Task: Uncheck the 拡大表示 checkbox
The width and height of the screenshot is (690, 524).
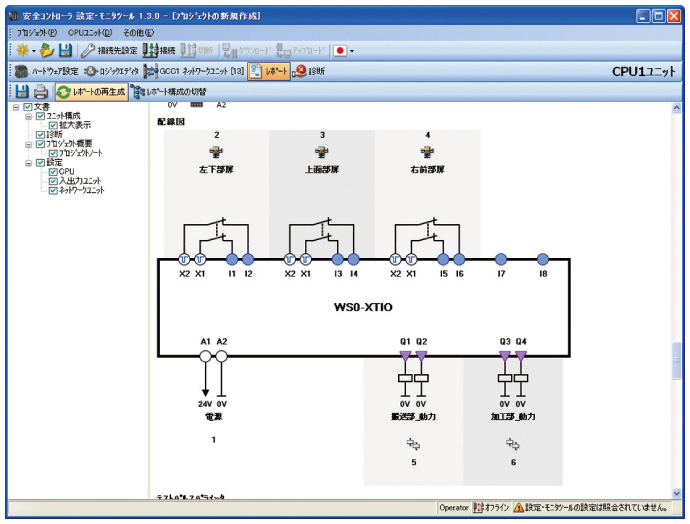Action: point(54,126)
